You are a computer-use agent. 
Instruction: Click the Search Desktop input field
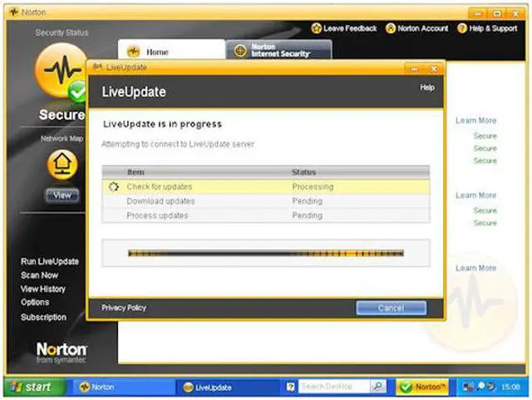tap(332, 387)
